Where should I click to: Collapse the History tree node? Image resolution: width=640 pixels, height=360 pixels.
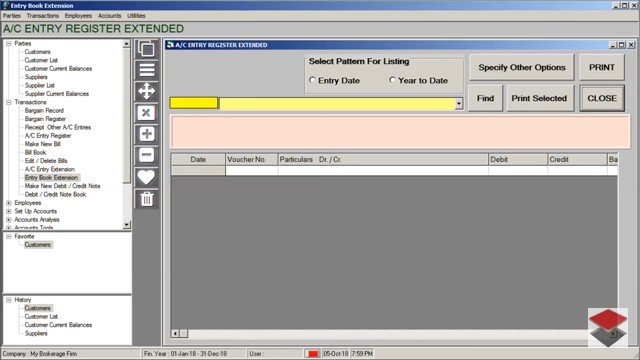pos(9,300)
